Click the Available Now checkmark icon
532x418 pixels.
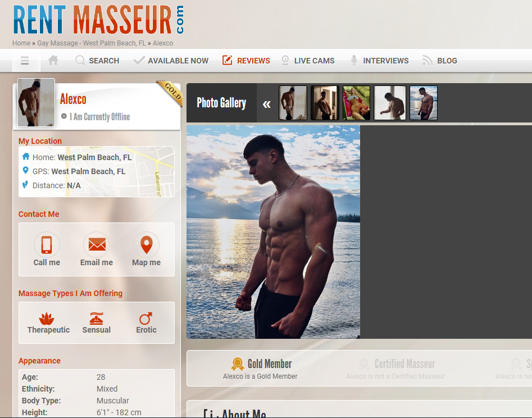(x=139, y=60)
